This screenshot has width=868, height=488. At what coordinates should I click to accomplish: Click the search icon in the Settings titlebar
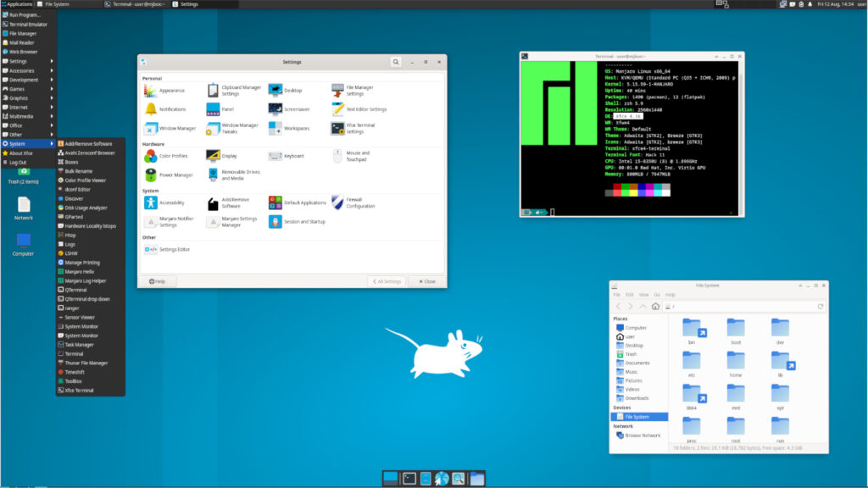pos(395,61)
